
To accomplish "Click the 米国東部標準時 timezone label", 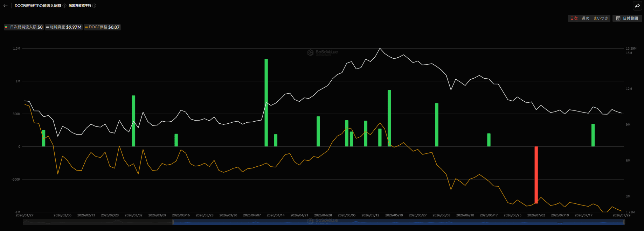I will pyautogui.click(x=80, y=6).
